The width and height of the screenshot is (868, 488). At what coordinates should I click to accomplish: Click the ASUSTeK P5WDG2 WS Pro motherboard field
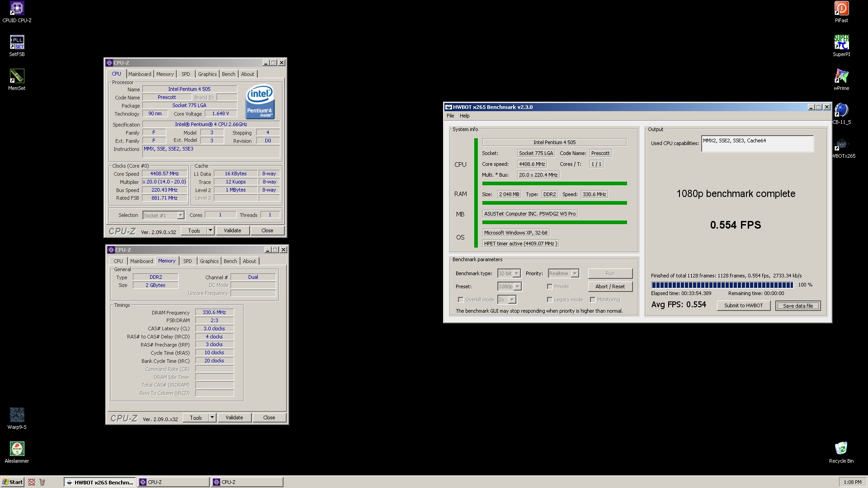click(x=530, y=214)
